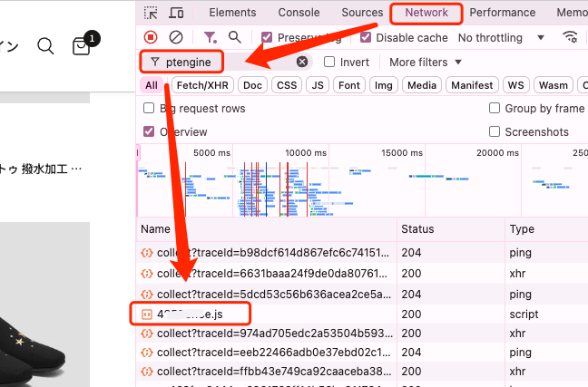Switch to the Console tab
The width and height of the screenshot is (588, 387).
[x=299, y=13]
